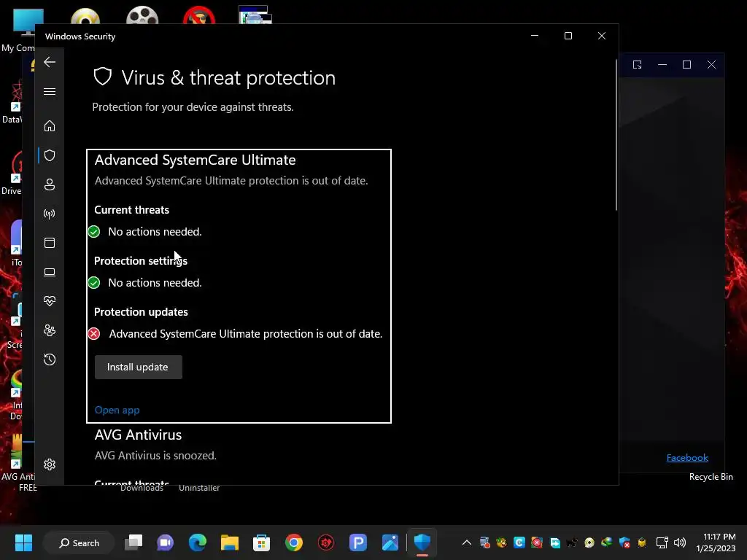Image resolution: width=747 pixels, height=560 pixels.
Task: Launch Google Chrome from taskbar
Action: pos(293,542)
